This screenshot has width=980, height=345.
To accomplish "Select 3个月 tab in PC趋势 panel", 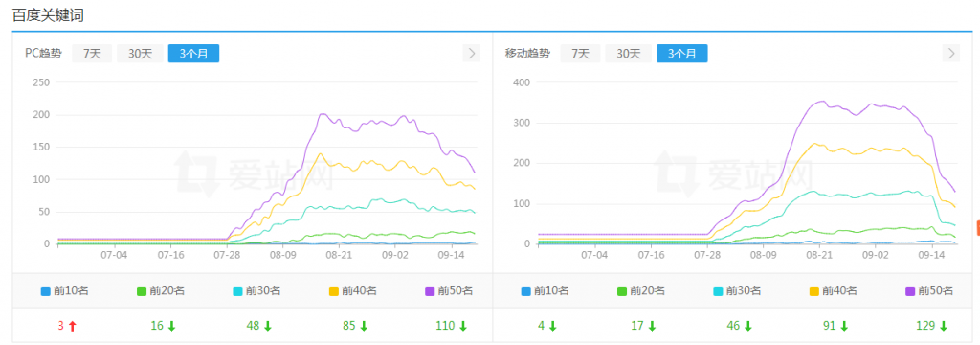I will coord(193,54).
